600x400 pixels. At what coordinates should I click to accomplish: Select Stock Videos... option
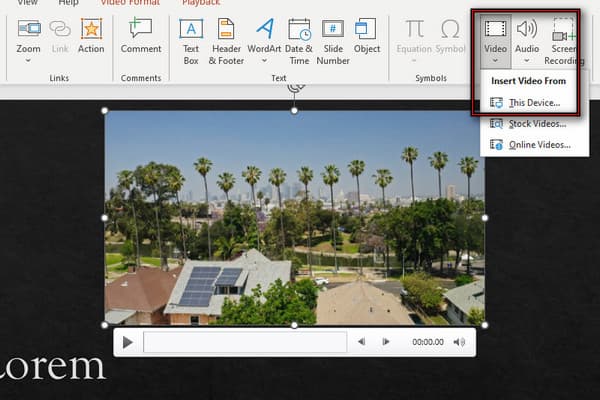point(534,124)
